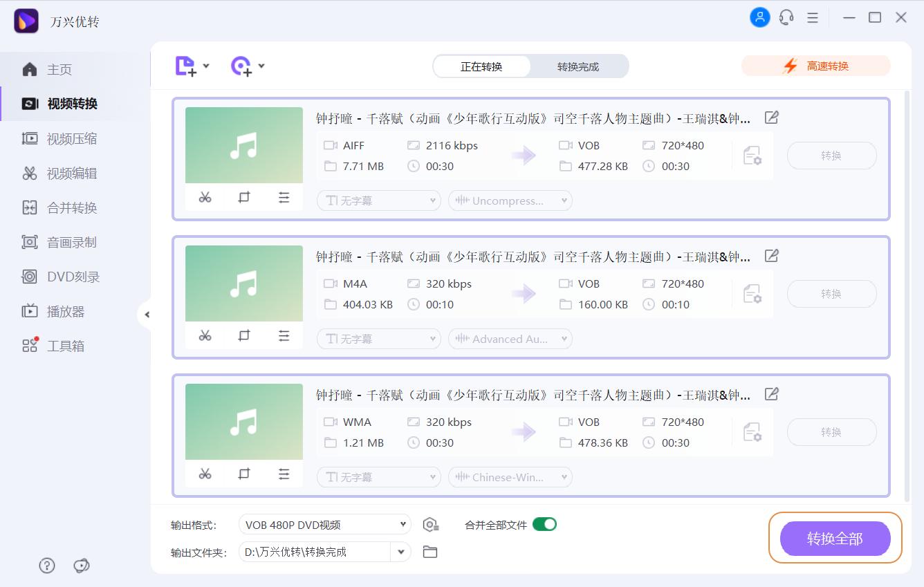
Task: Rename the first file using the pencil edit icon
Action: [x=771, y=118]
